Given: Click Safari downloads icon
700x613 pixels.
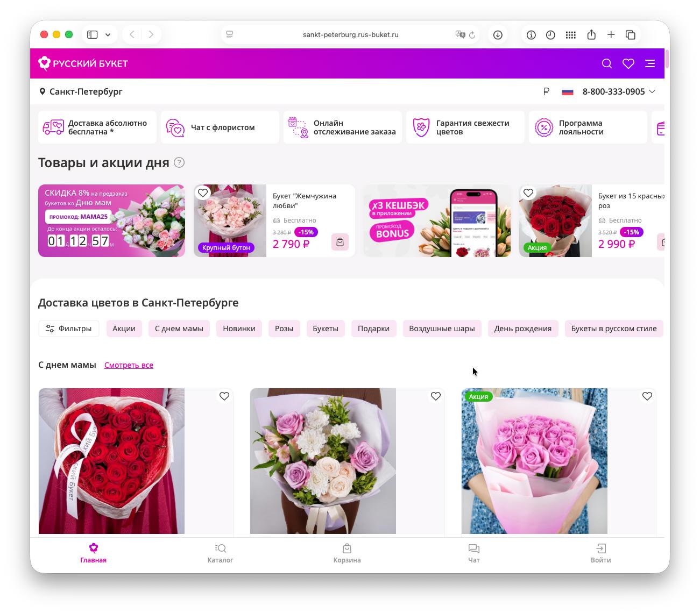Looking at the screenshot, I should tap(498, 35).
